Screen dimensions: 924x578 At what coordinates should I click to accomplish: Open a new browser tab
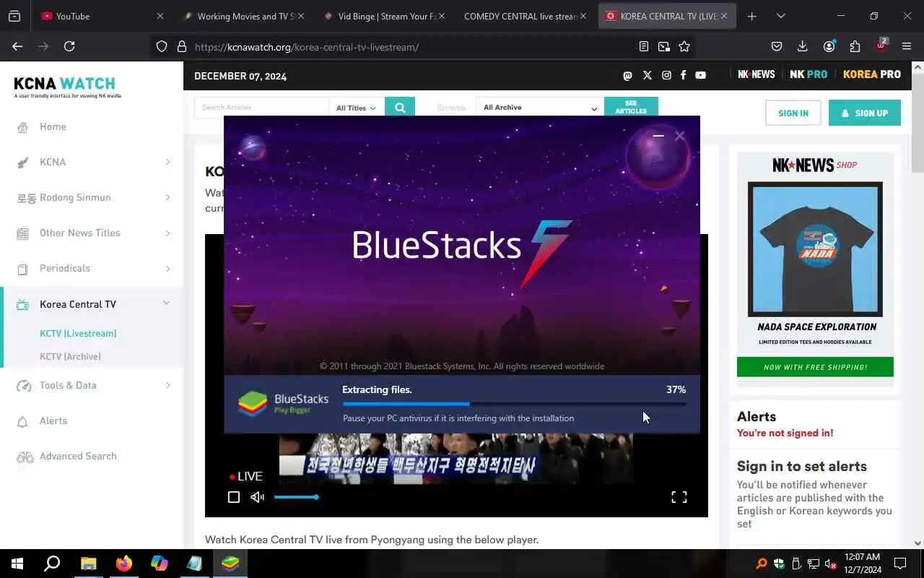(x=751, y=16)
